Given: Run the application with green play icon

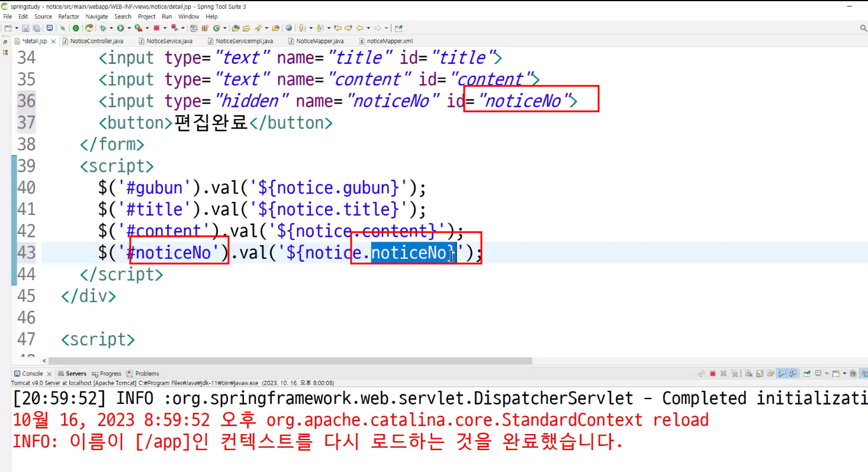Looking at the screenshot, I should [x=120, y=28].
